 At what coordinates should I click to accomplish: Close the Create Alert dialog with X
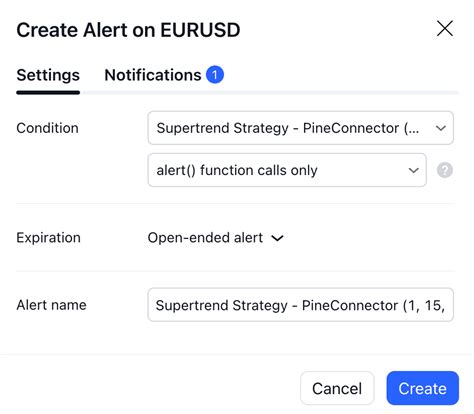[445, 28]
